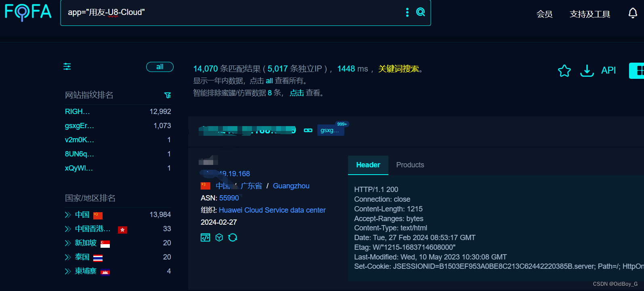Expand the 泰国 country row
This screenshot has height=291, width=644.
[68, 257]
